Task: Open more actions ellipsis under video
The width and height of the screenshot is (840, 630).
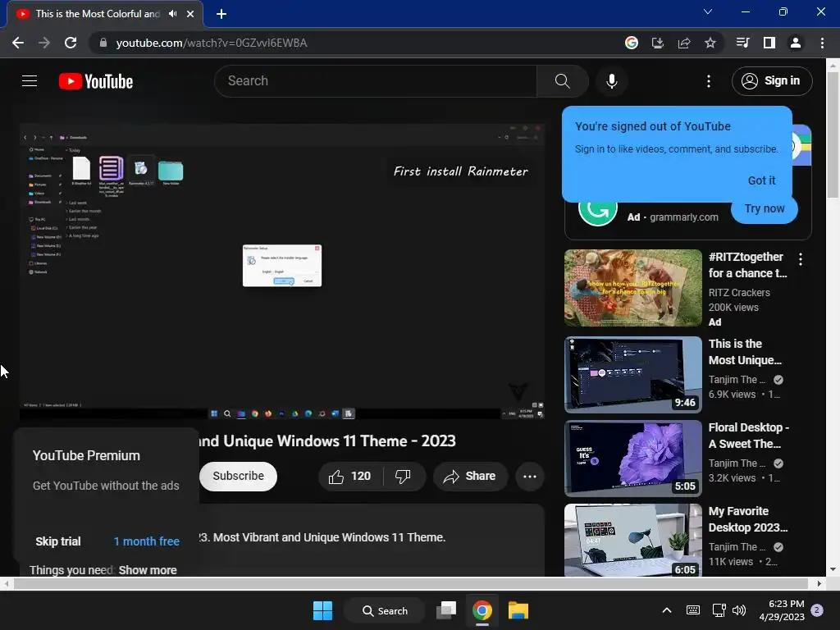Action: tap(529, 477)
